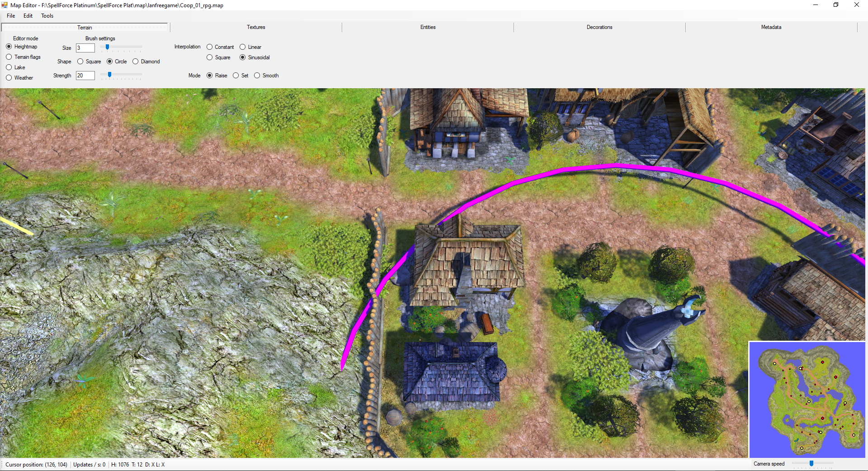Switch to the Entities tab

(428, 27)
